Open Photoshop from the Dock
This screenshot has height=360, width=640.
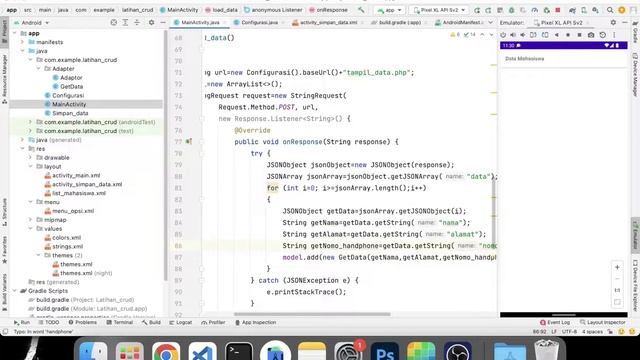[x=384, y=351]
